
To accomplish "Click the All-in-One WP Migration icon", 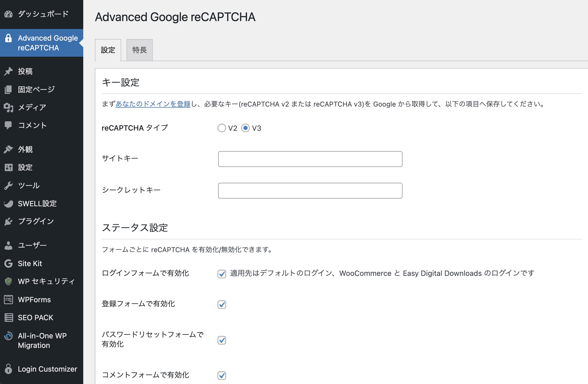I will (8, 336).
